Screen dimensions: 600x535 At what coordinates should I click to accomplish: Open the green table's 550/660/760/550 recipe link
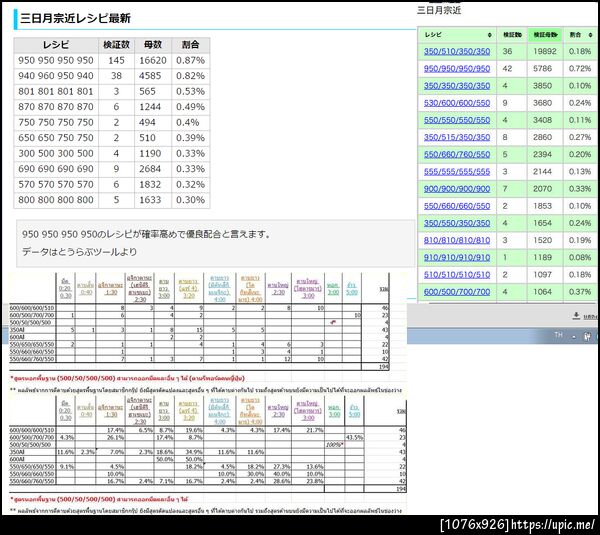[x=457, y=155]
